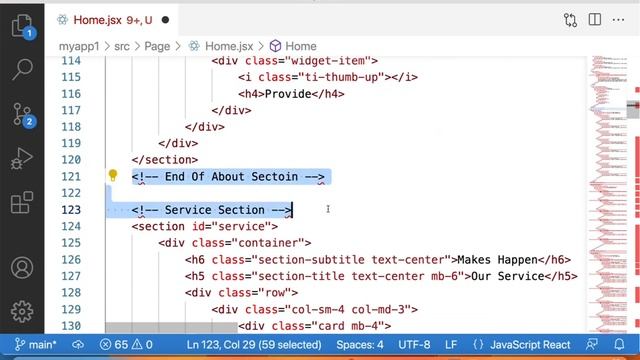Click the "Makes Happen" heading text
This screenshot has width=640, height=360.
click(x=498, y=260)
